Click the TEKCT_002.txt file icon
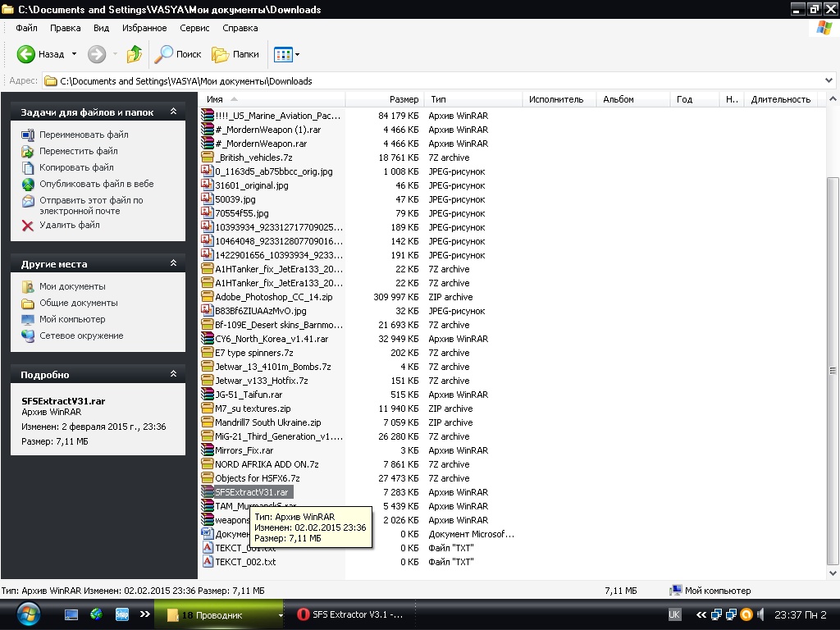Image resolution: width=840 pixels, height=630 pixels. coord(208,562)
